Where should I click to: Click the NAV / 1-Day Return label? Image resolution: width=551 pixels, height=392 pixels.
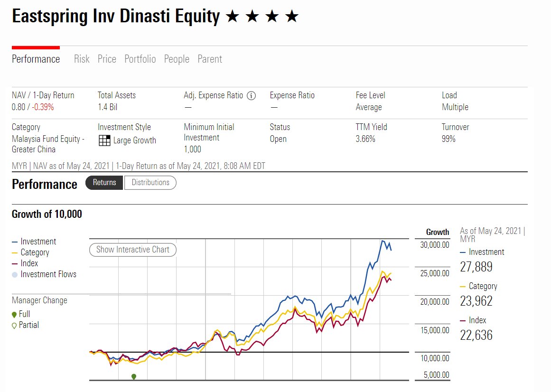point(43,95)
